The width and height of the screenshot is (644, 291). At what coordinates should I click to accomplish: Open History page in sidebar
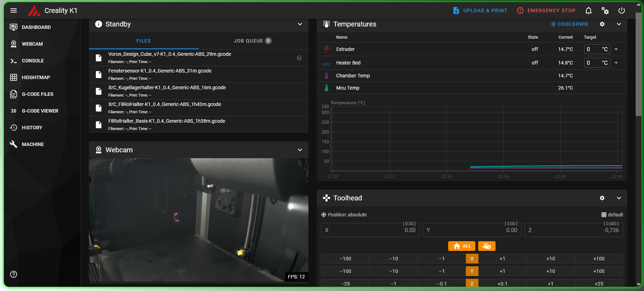click(x=32, y=128)
